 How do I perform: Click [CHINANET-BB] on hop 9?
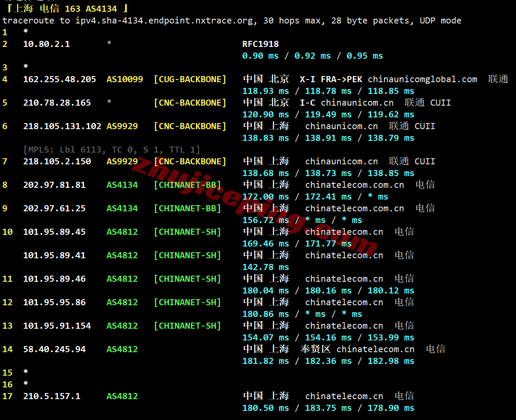tap(188, 209)
